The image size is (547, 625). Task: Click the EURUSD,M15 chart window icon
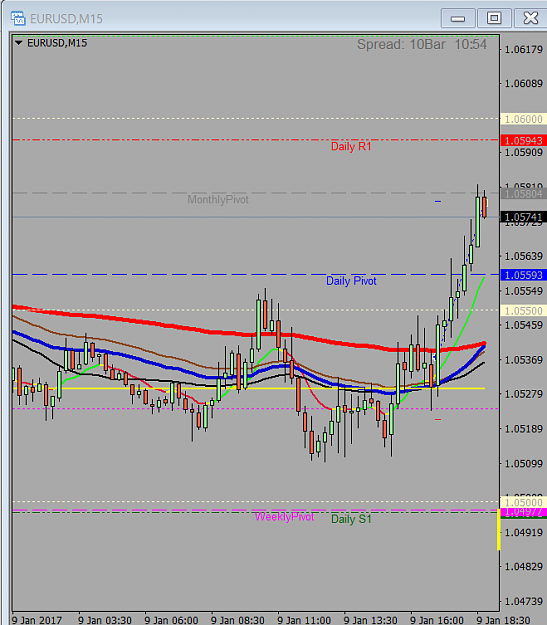coord(18,18)
